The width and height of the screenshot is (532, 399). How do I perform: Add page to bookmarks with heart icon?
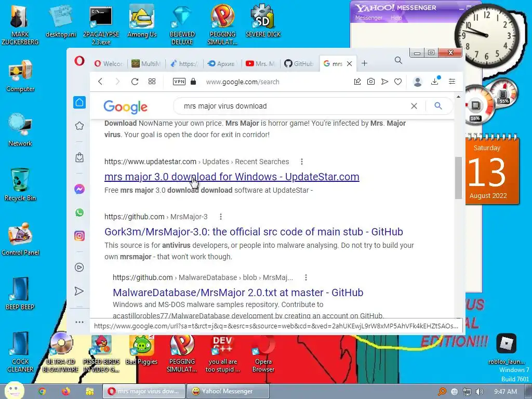click(398, 82)
